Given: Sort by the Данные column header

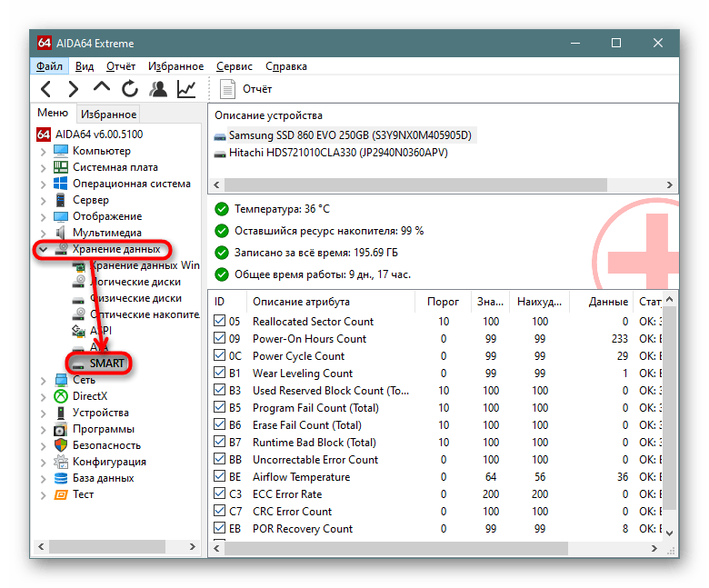Looking at the screenshot, I should click(601, 302).
